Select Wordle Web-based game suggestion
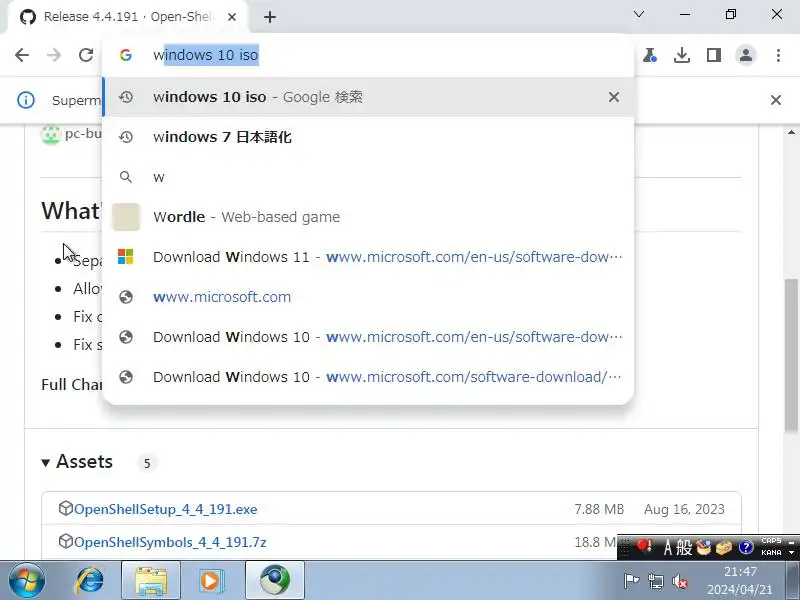Screen dimensions: 800x600 pyautogui.click(x=368, y=217)
